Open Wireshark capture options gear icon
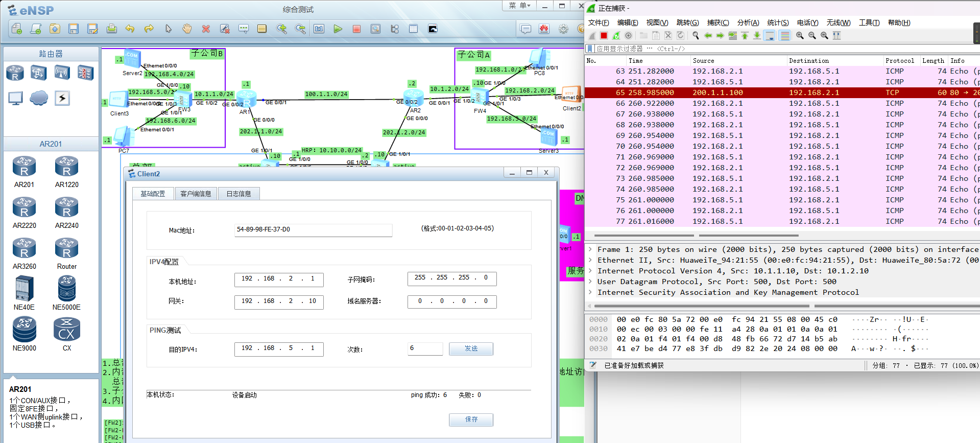Viewport: 980px width, 443px height. pyautogui.click(x=629, y=36)
